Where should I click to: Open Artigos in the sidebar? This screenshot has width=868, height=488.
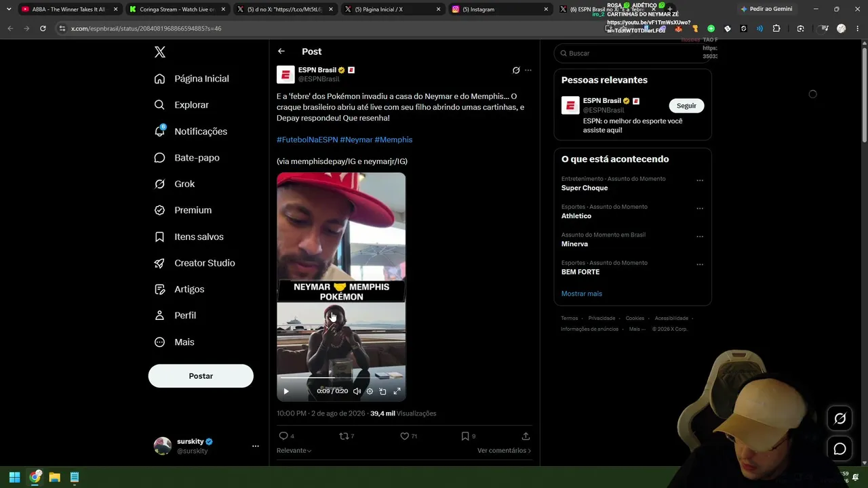click(179, 289)
